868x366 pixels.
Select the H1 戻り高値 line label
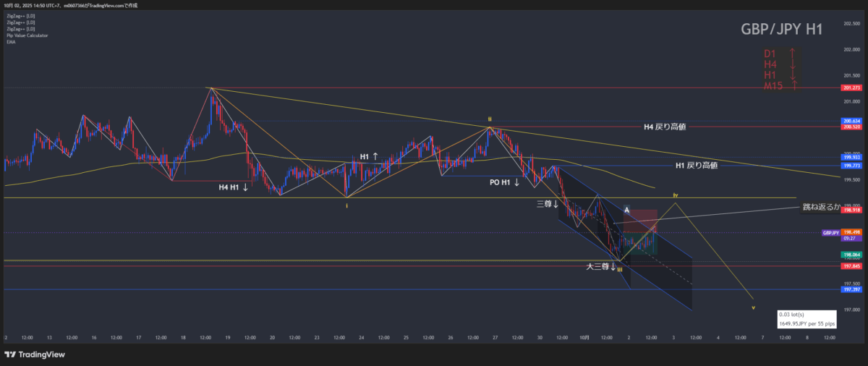pyautogui.click(x=696, y=166)
